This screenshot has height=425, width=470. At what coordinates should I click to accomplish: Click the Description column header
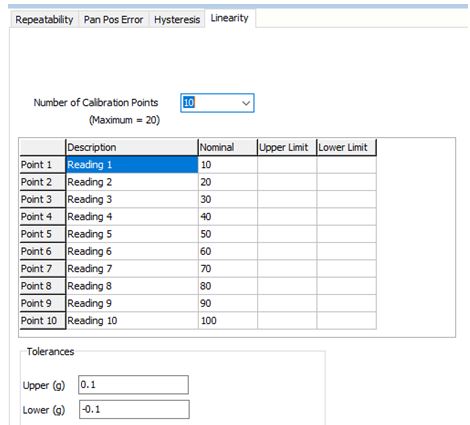(132, 147)
